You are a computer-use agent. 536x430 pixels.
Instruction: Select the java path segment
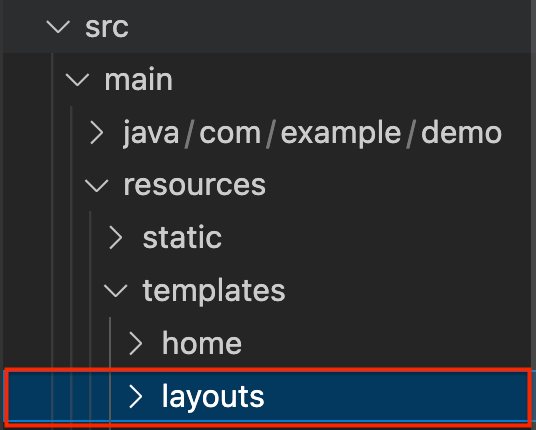pos(151,133)
